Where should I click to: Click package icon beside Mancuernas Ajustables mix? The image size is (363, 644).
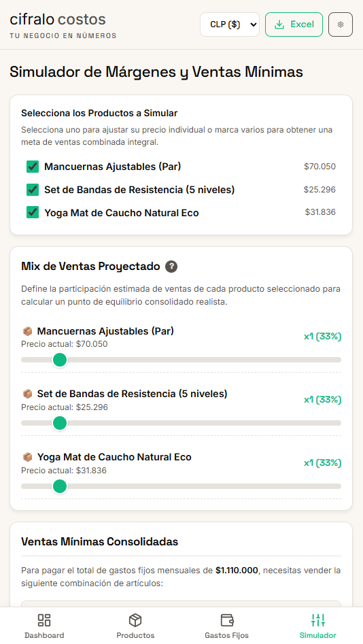pyautogui.click(x=27, y=331)
